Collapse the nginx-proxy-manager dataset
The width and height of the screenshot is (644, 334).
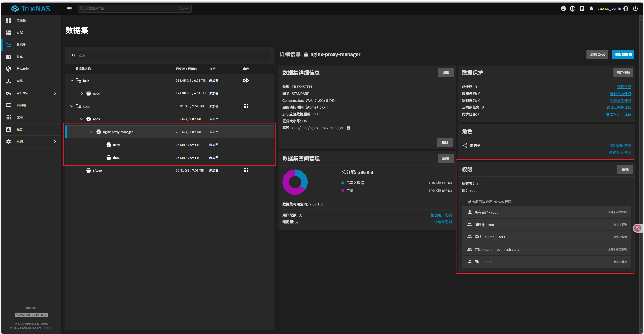(x=92, y=132)
